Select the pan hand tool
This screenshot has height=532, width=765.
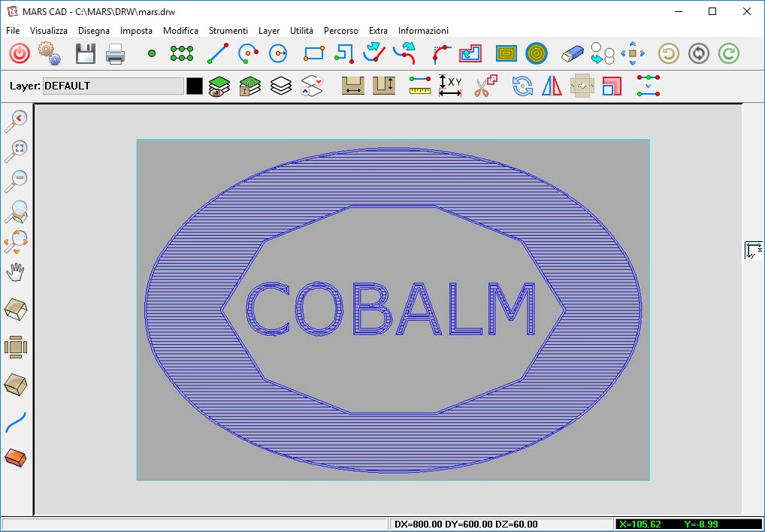point(15,272)
